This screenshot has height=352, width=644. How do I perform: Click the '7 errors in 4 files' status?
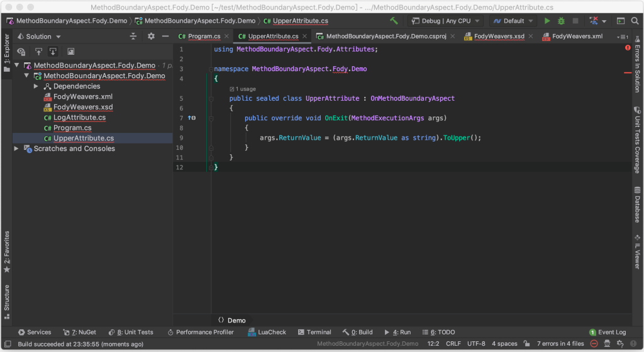560,344
